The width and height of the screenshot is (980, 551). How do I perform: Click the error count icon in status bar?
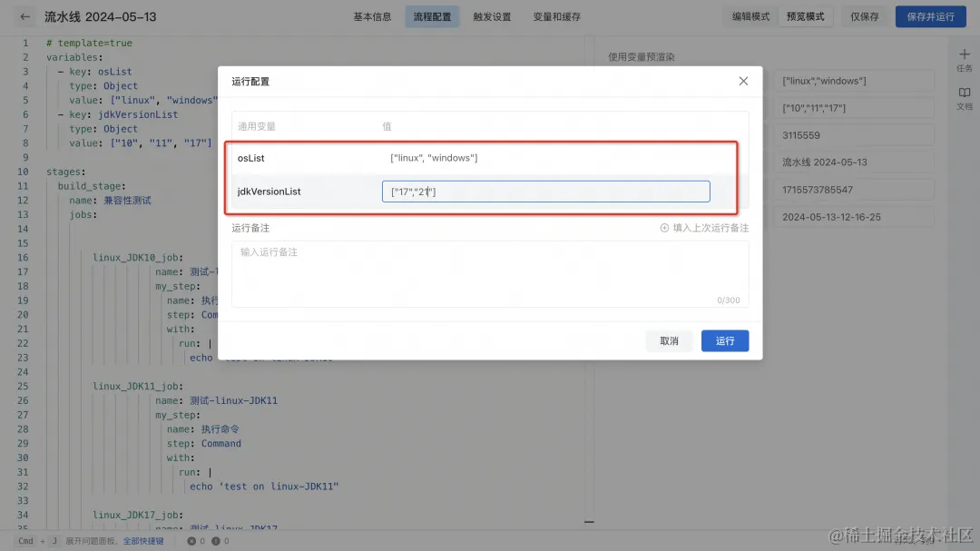[191, 541]
